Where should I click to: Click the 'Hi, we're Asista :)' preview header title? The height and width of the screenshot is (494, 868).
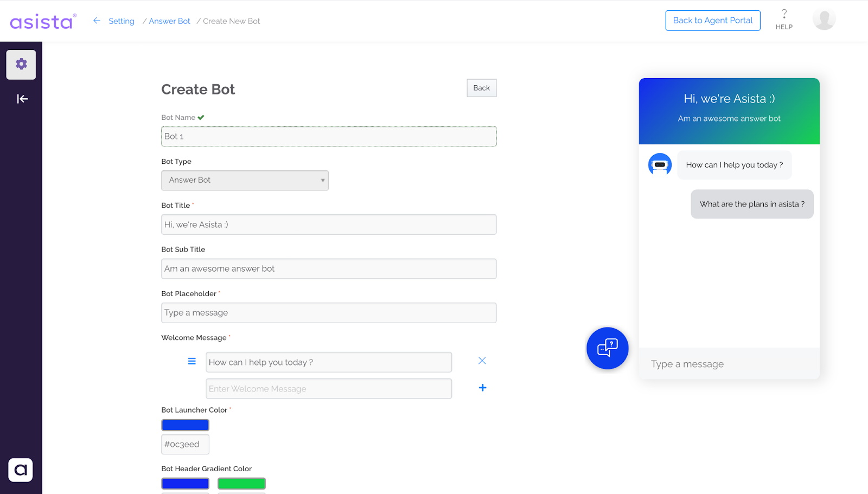coord(729,99)
